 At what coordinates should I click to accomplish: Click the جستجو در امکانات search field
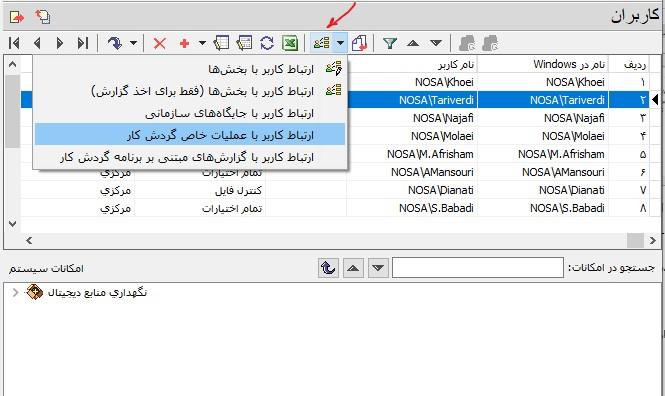point(478,268)
